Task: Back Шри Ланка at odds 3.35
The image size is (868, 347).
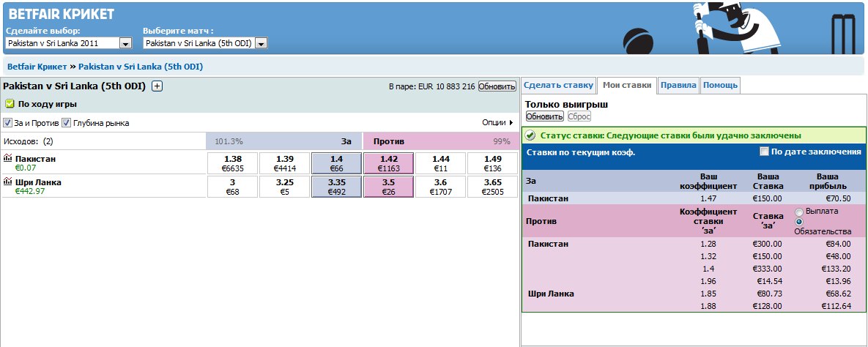Action: tap(336, 187)
